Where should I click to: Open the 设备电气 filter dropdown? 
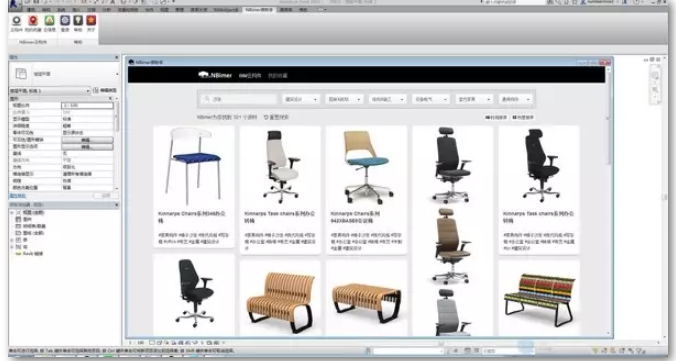pos(431,99)
